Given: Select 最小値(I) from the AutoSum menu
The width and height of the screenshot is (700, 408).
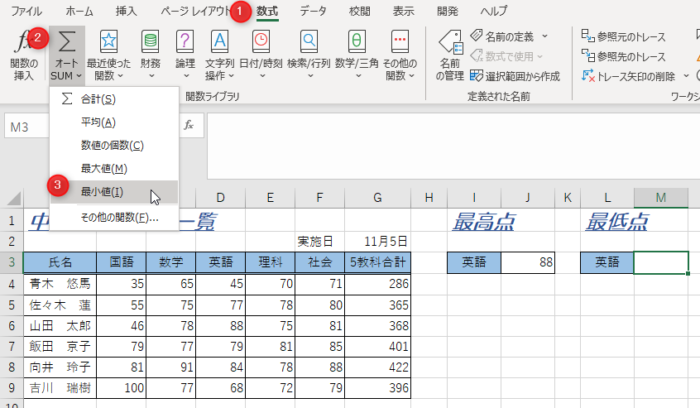Looking at the screenshot, I should coord(102,192).
